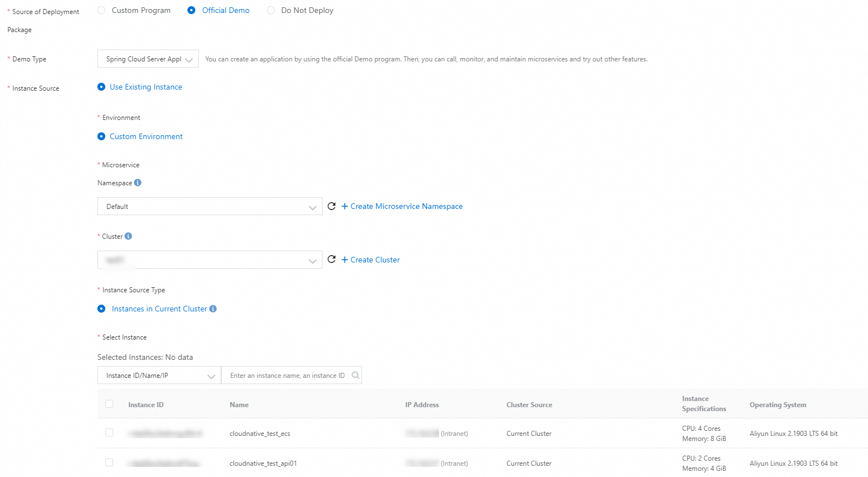Click Current Cluster cell in cloudnative_test_ecs row
Screen dimensions: 868x477
click(529, 434)
